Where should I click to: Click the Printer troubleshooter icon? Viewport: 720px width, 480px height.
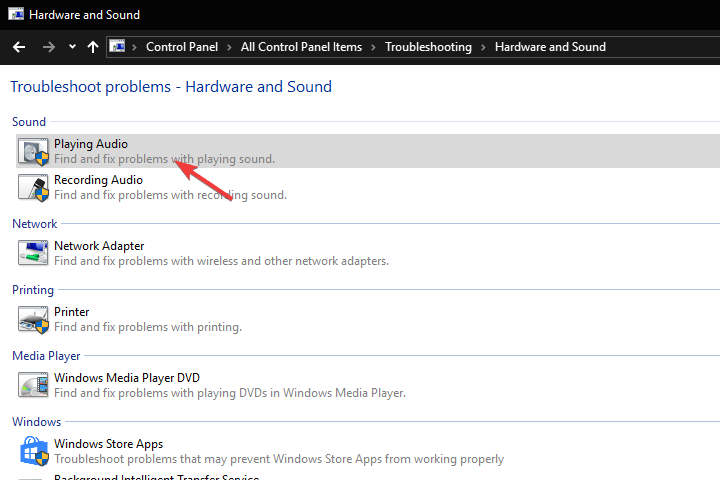[33, 319]
